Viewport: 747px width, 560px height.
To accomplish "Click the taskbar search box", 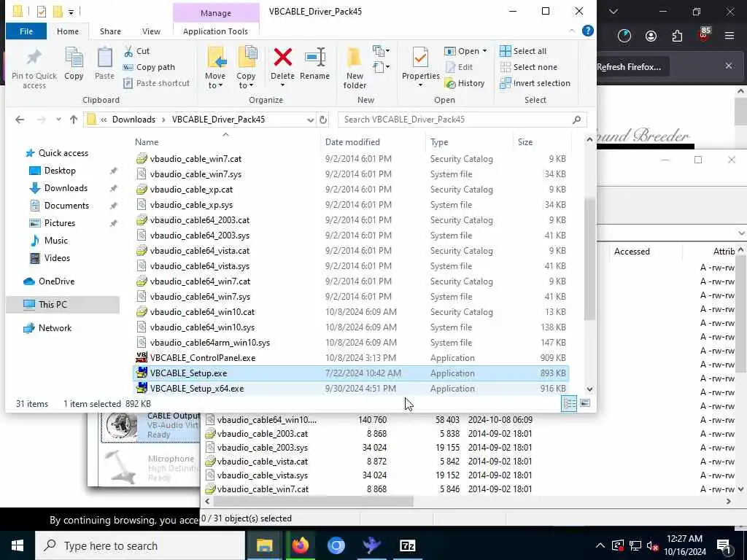I will pos(140,545).
